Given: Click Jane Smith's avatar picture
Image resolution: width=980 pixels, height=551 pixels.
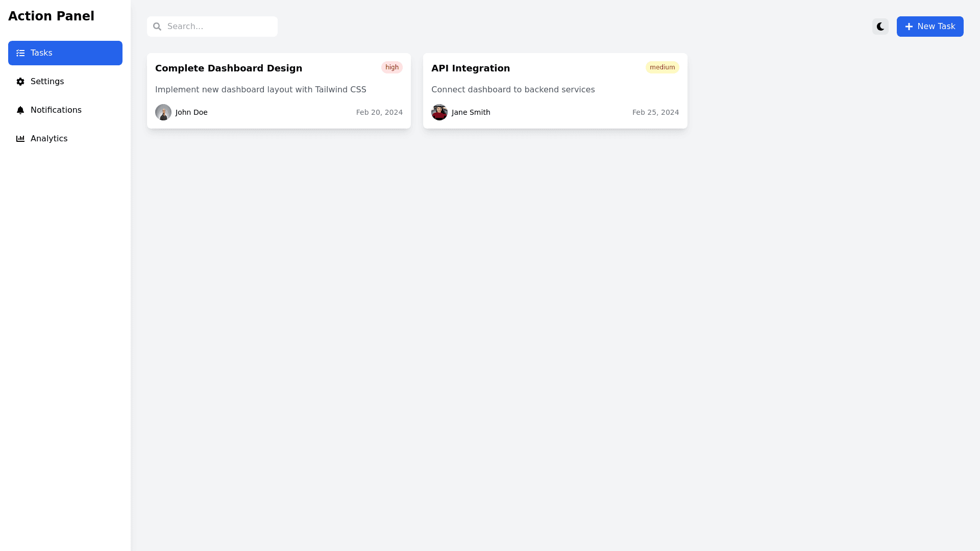Looking at the screenshot, I should (439, 112).
